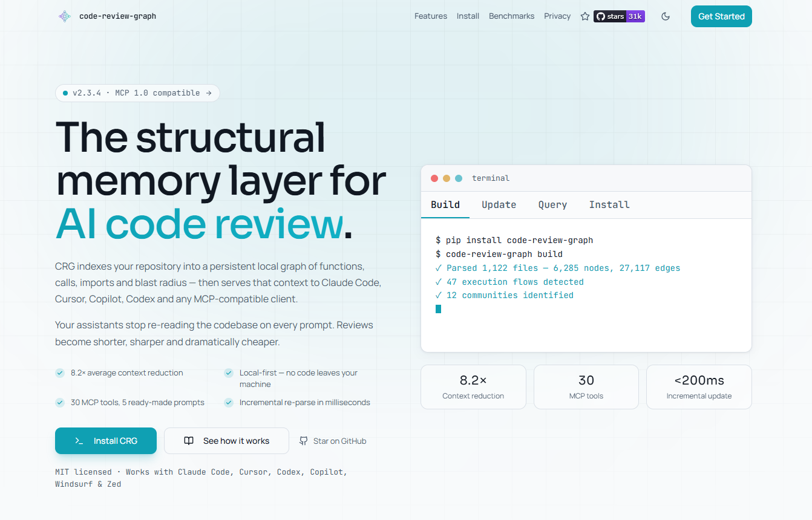
Task: Open the v2.3.4 MCP 1.0 compatible pill
Action: [x=137, y=93]
